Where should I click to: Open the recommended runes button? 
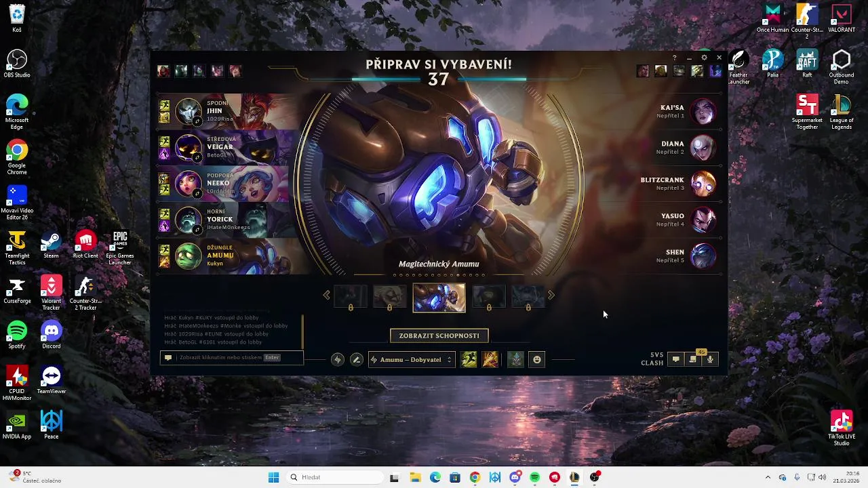click(x=338, y=359)
